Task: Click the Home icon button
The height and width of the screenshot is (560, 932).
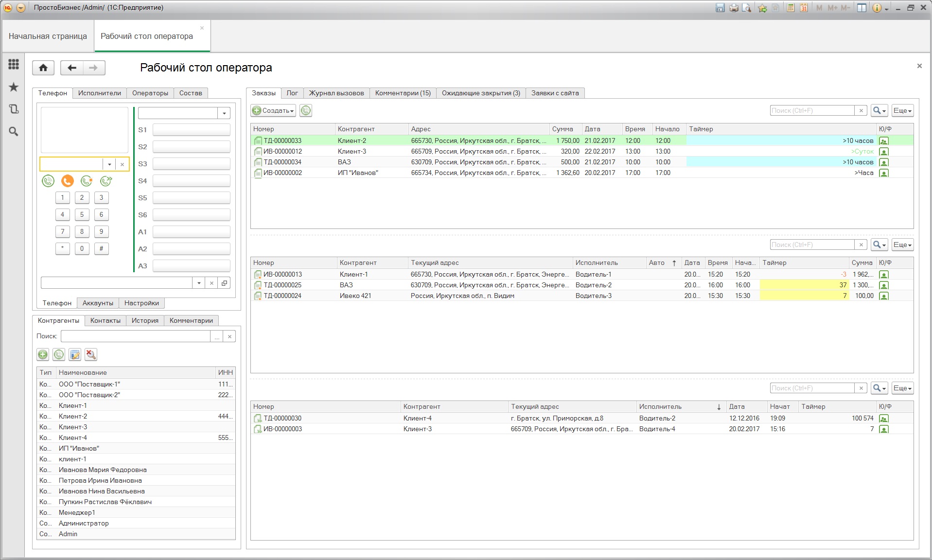Action: pos(43,68)
